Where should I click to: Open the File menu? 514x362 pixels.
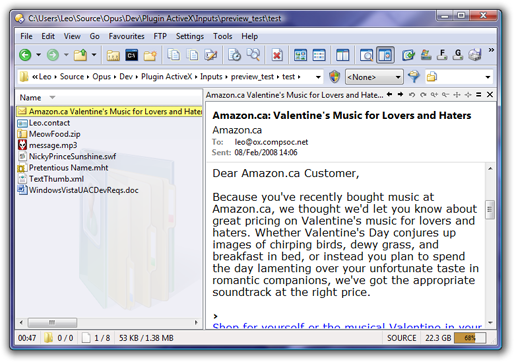point(26,36)
